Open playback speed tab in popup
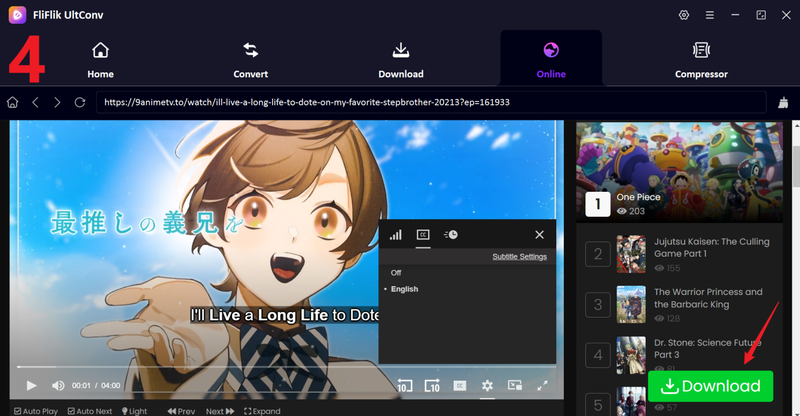The height and width of the screenshot is (416, 800). click(x=451, y=235)
